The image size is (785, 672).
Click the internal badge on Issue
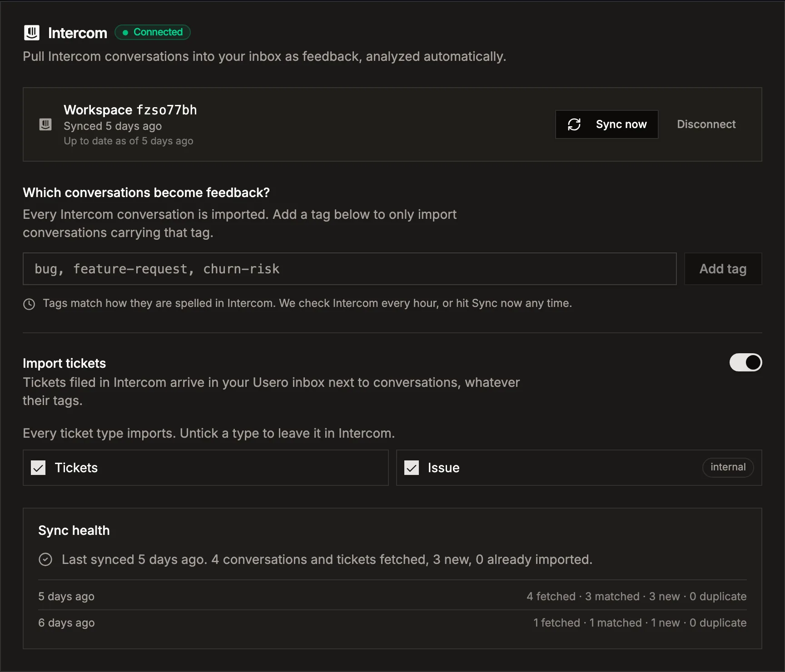[728, 467]
